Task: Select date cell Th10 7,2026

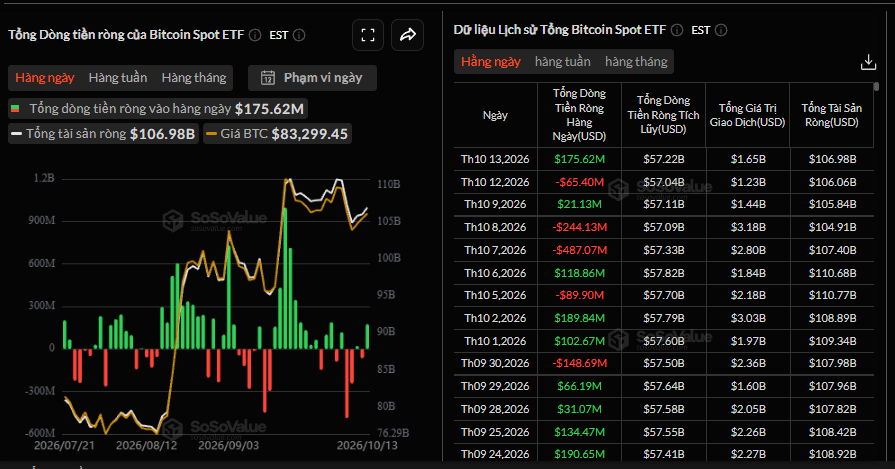Action: tap(495, 250)
